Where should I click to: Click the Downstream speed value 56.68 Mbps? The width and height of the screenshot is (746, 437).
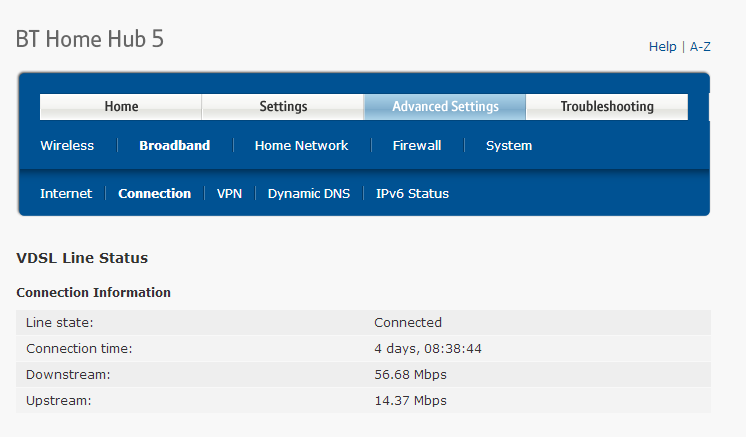(410, 375)
